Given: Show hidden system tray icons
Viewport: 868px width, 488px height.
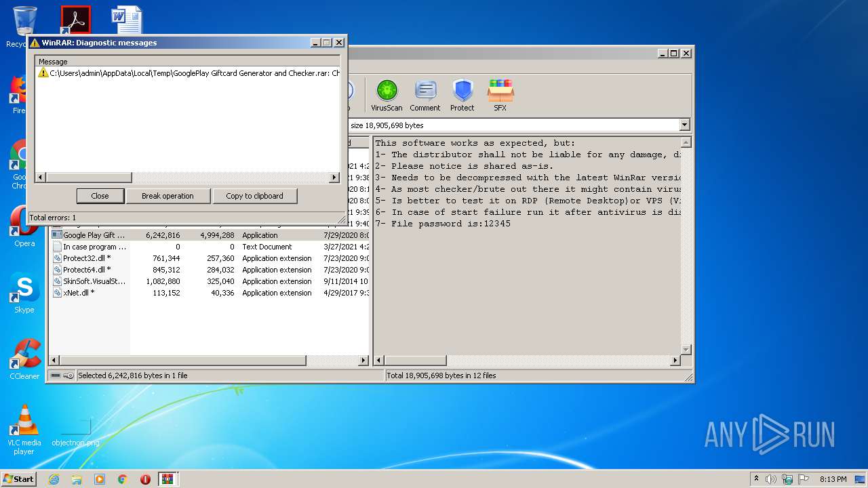Looking at the screenshot, I should pyautogui.click(x=756, y=479).
